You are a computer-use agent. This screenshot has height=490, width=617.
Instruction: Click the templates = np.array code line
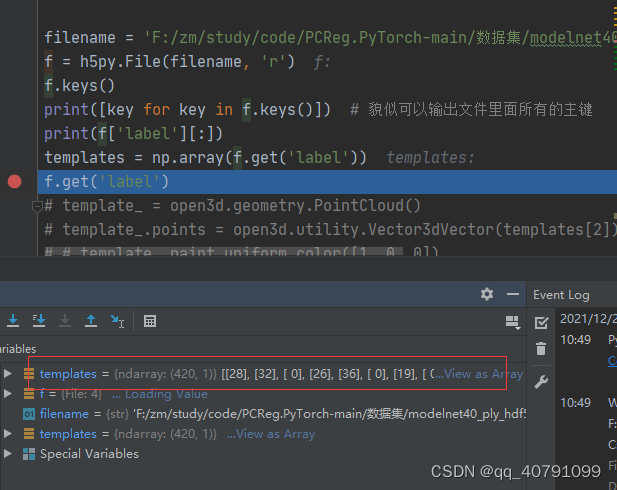coord(205,158)
